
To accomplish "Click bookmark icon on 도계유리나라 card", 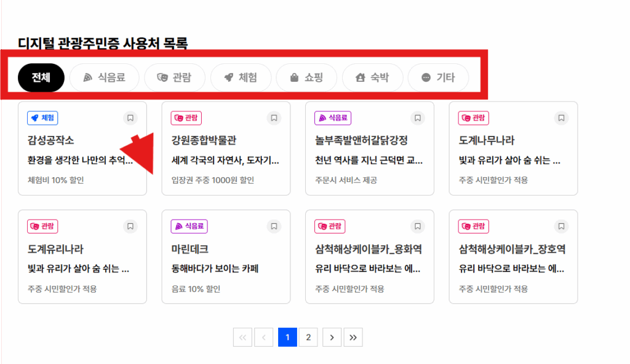I will tap(130, 227).
